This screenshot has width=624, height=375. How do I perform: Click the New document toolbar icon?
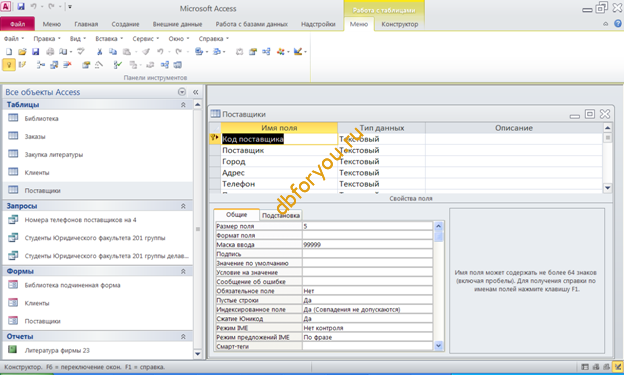pos(9,52)
